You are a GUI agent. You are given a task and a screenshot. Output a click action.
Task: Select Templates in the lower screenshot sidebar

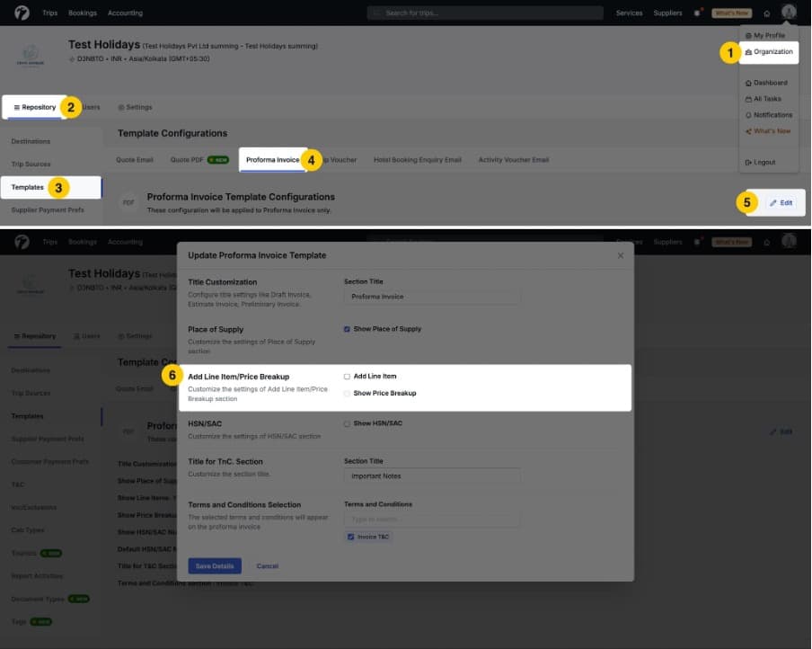[x=28, y=416]
